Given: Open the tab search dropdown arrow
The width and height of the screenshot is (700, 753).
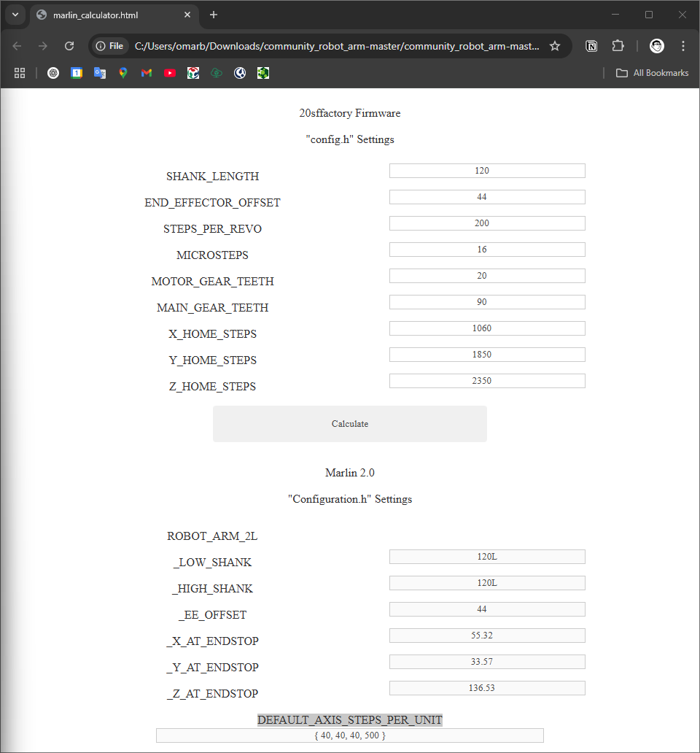Looking at the screenshot, I should tap(15, 15).
